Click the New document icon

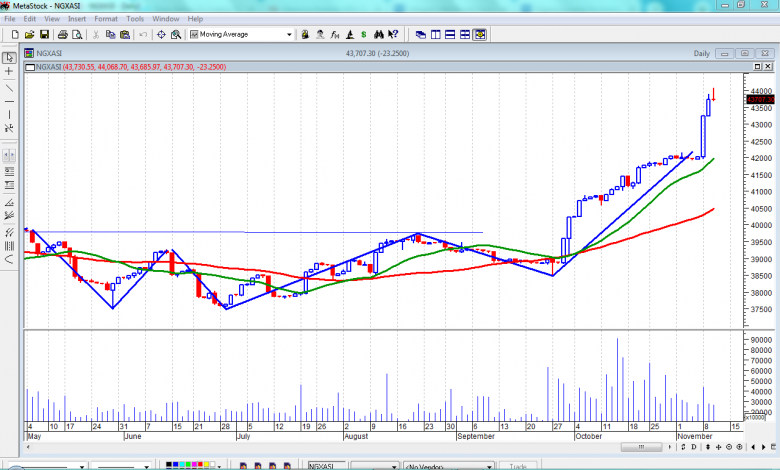[15, 34]
